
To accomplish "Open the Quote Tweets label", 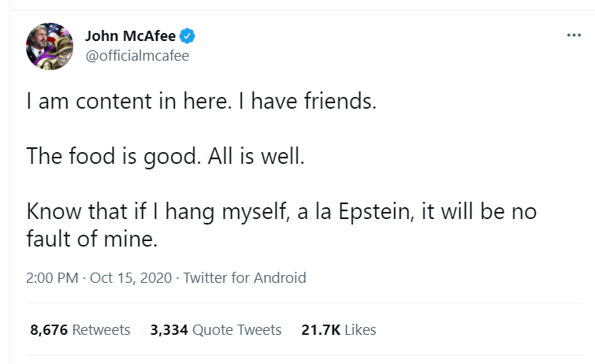I will click(236, 330).
